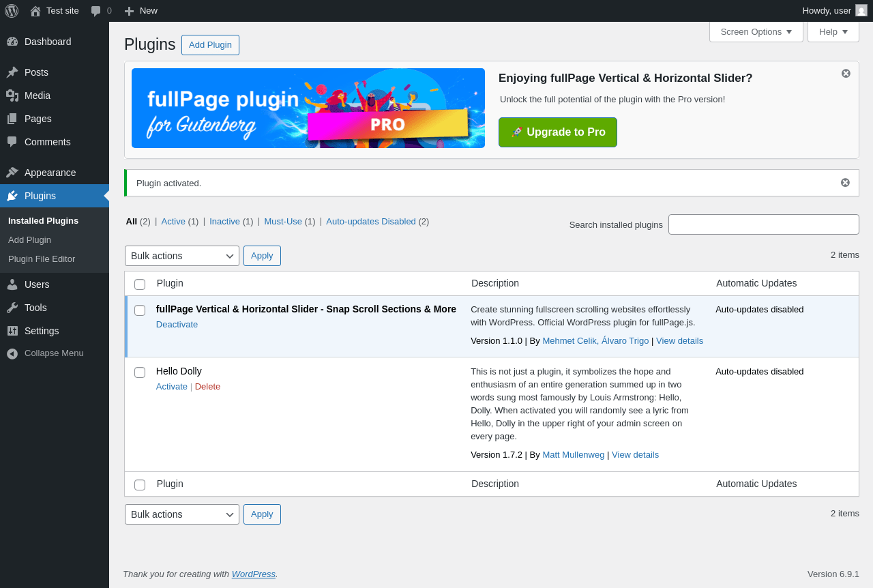Screen dimensions: 873x588
Task: Click the fullPage plugin Pro banner image
Action: coord(308,108)
